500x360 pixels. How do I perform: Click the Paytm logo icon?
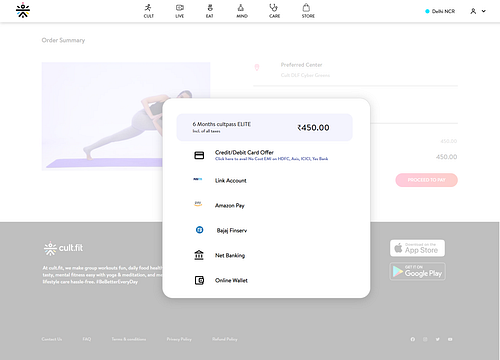198,179
